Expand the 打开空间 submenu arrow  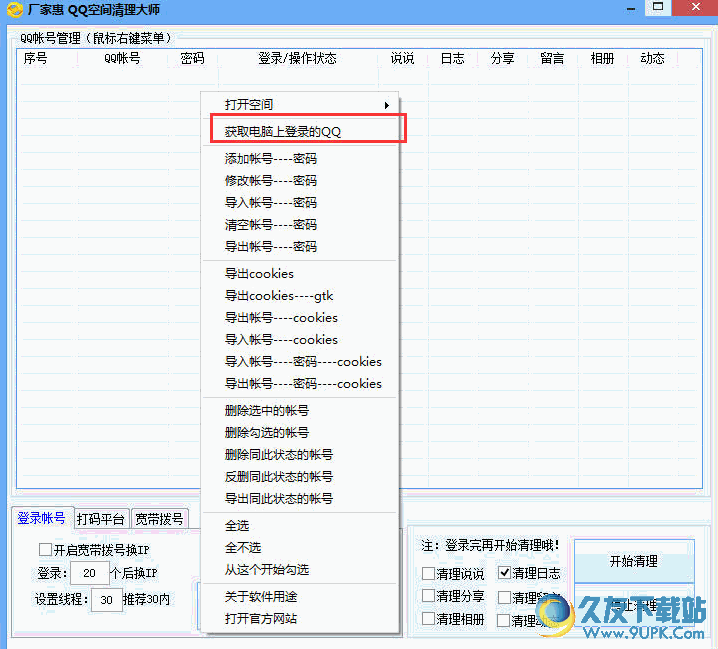tap(387, 105)
